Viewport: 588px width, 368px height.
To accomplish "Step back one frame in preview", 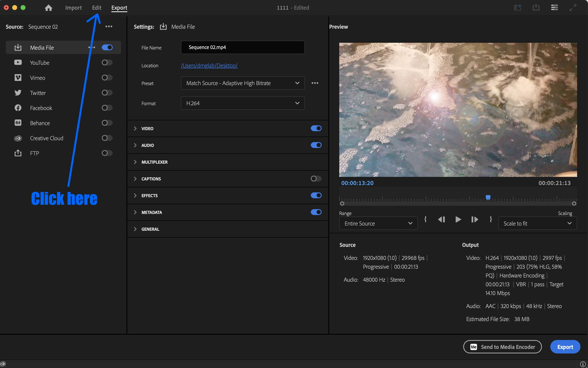I will pyautogui.click(x=441, y=220).
